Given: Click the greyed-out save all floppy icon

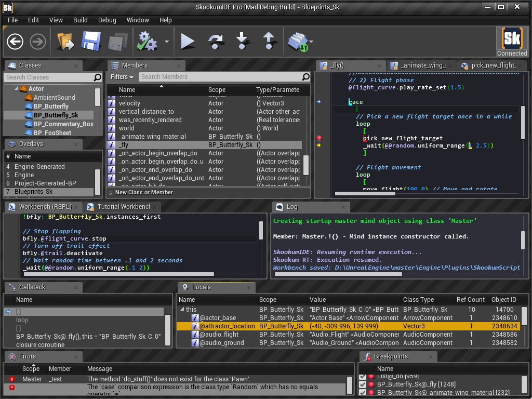Looking at the screenshot, I should 118,43.
